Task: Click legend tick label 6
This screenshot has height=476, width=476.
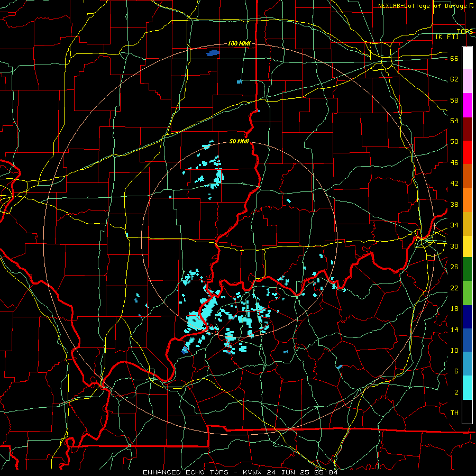Action: [x=456, y=371]
